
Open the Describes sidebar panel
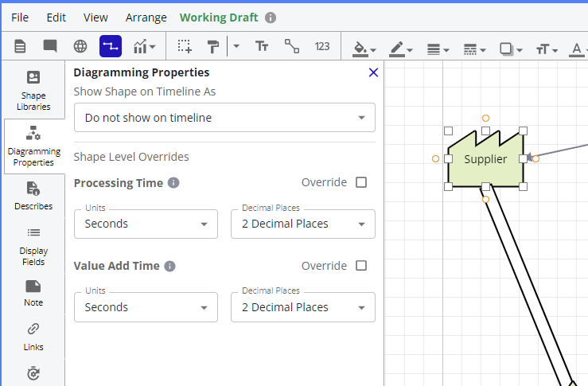33,196
